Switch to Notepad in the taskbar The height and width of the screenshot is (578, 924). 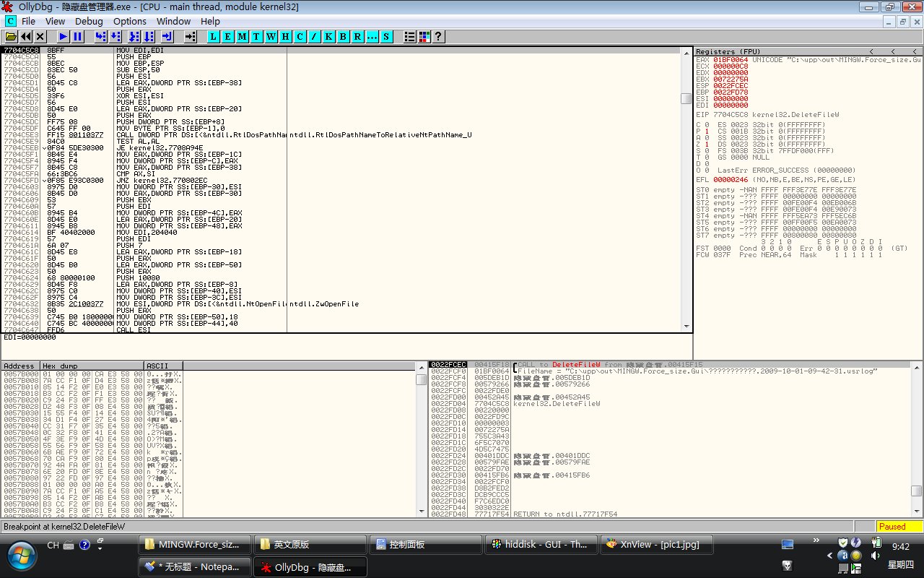pyautogui.click(x=195, y=567)
